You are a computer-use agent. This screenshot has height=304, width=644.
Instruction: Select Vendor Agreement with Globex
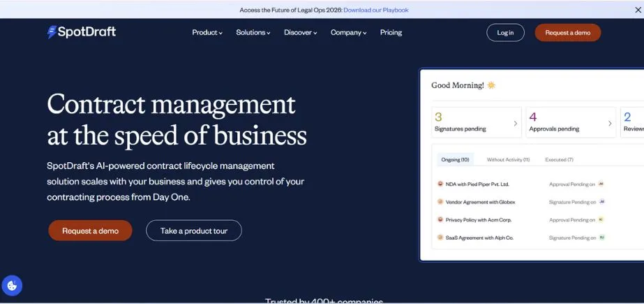(x=480, y=202)
